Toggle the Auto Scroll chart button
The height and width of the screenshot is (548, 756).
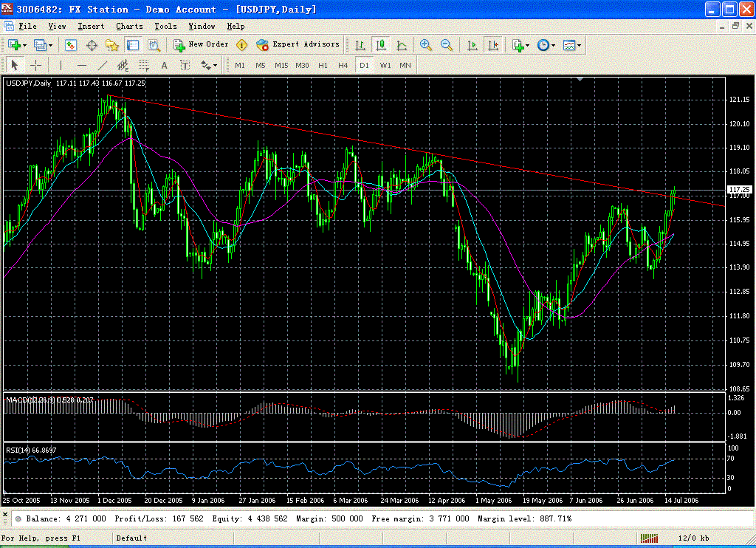coord(472,45)
